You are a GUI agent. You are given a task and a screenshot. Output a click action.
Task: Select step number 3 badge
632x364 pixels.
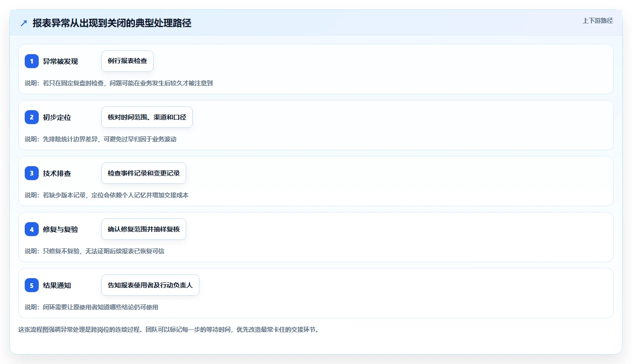[x=32, y=173]
